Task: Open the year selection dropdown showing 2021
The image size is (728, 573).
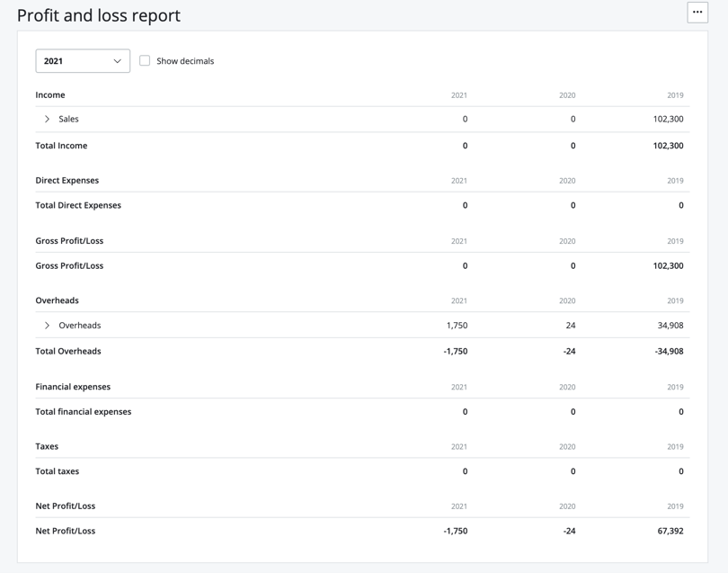Action: 82,61
